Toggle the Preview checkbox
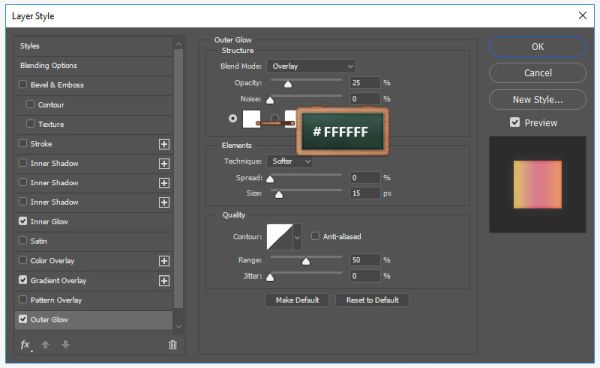 pos(515,122)
